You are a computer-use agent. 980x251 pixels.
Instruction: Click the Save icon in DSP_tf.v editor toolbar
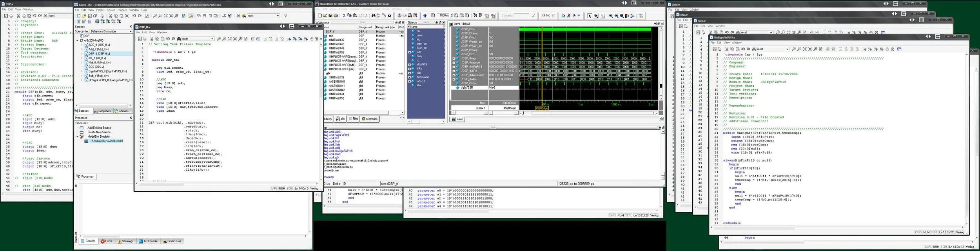point(140,39)
